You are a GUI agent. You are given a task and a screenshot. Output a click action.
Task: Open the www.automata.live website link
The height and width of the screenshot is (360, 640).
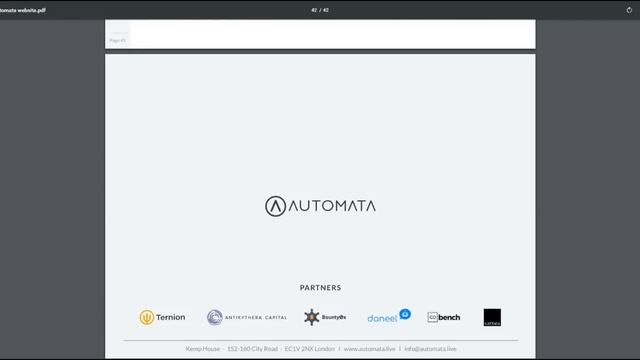tap(369, 349)
